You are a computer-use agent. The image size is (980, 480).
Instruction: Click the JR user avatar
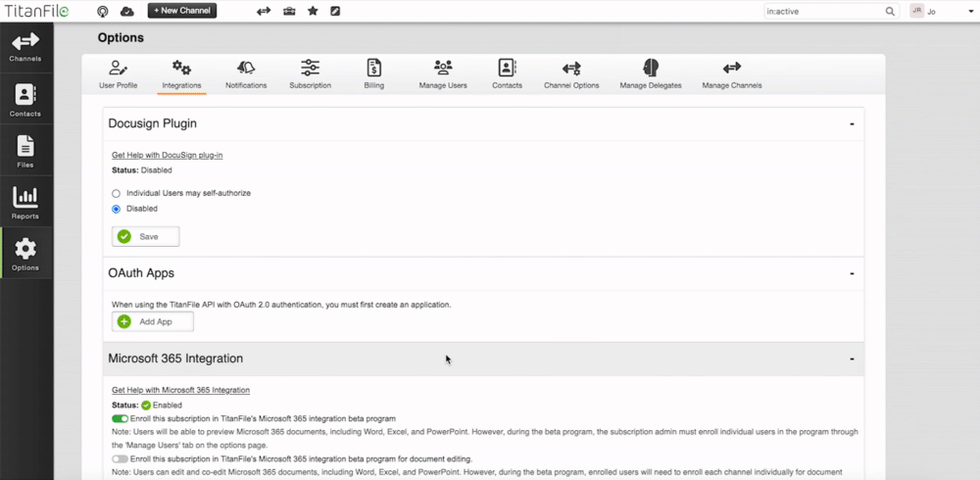[x=917, y=11]
